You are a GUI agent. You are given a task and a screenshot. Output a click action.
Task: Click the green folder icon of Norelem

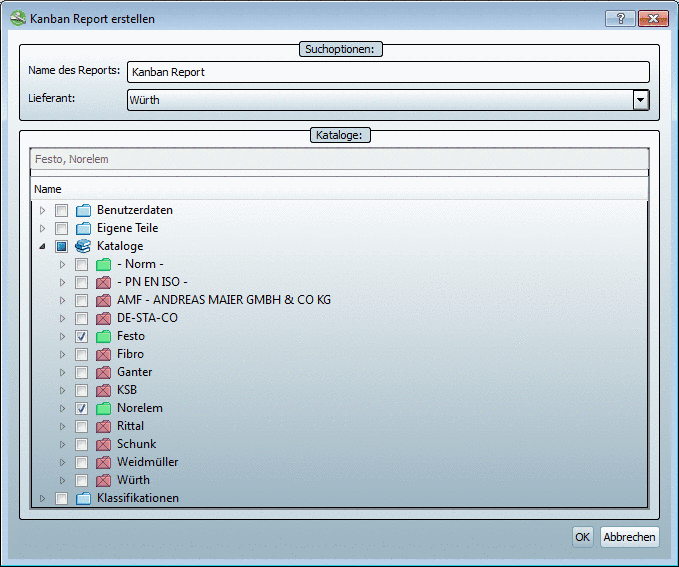coord(103,408)
